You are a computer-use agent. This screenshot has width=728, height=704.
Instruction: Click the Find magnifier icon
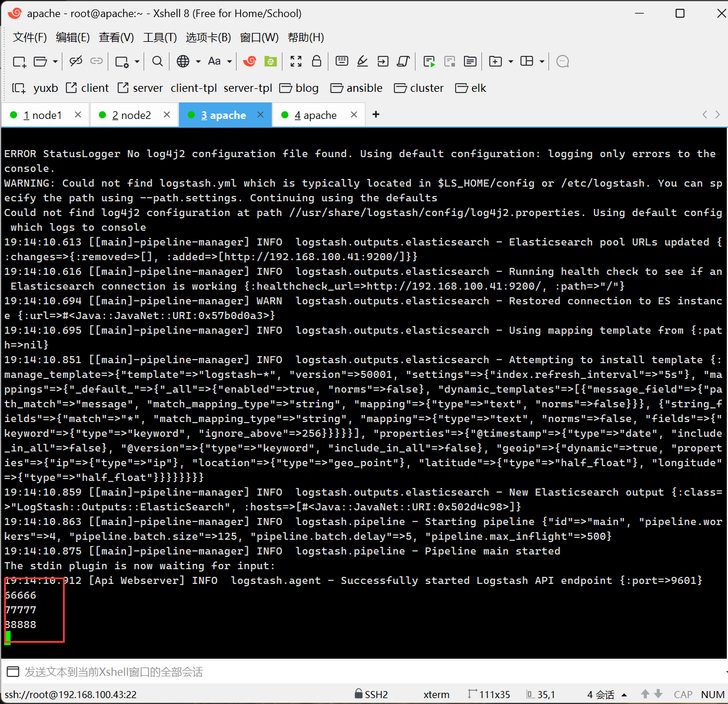157,61
